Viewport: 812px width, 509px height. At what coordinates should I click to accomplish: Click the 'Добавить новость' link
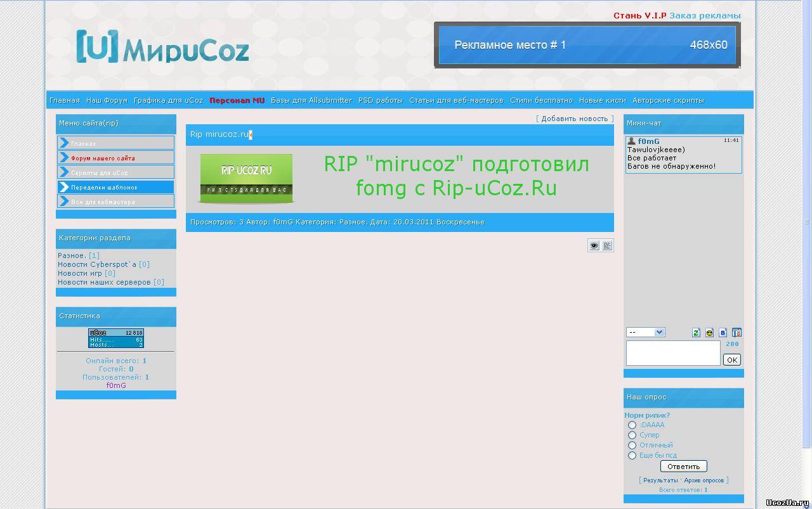pyautogui.click(x=575, y=119)
